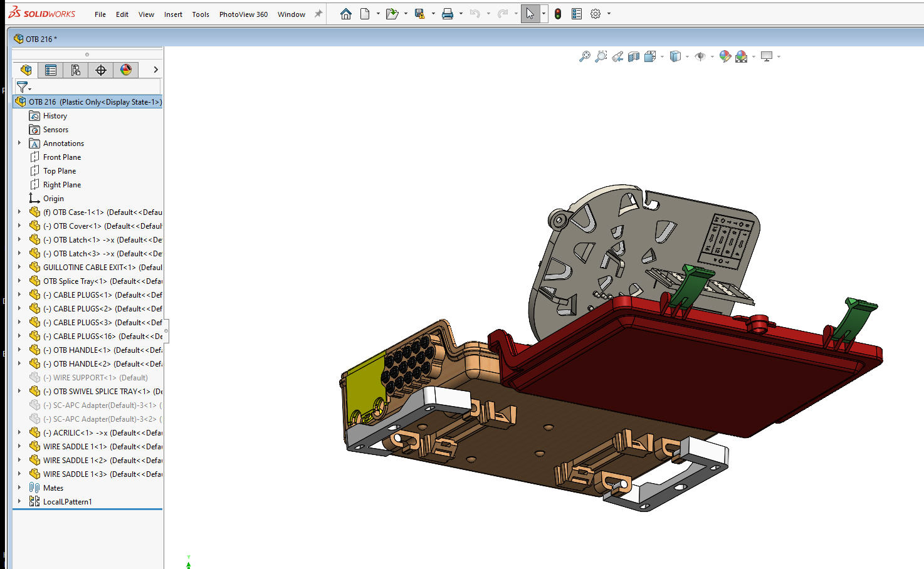Expand OTB Cover<1> component
The width and height of the screenshot is (924, 569).
[19, 226]
